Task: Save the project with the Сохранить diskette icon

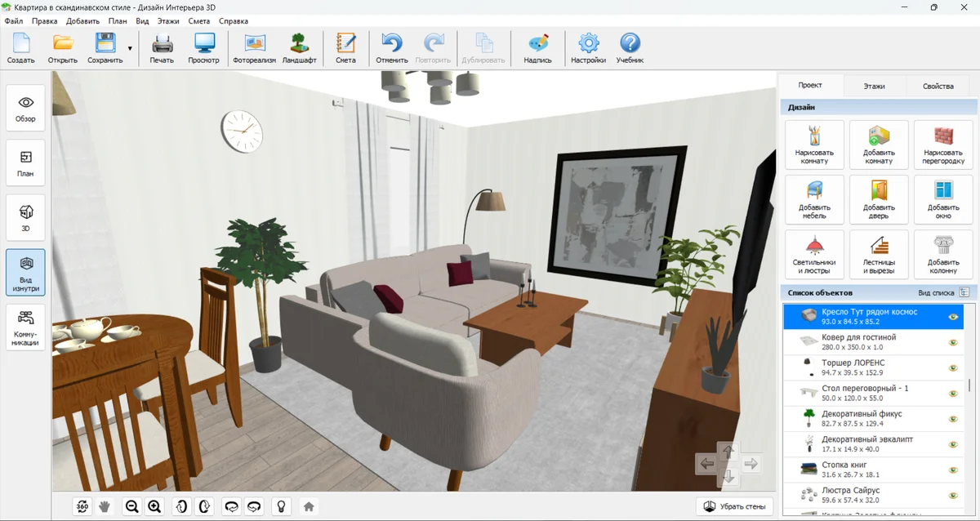Action: 105,48
